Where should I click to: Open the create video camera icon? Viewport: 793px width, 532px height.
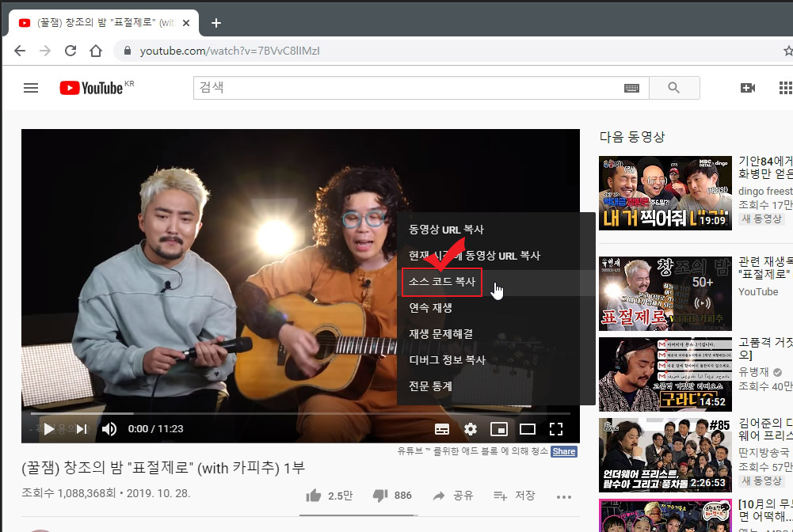pos(748,88)
